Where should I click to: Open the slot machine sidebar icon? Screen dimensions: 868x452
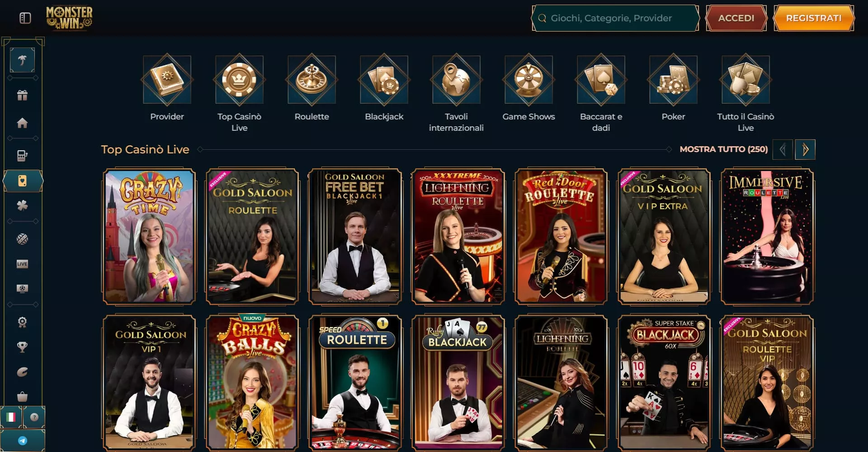tap(22, 156)
